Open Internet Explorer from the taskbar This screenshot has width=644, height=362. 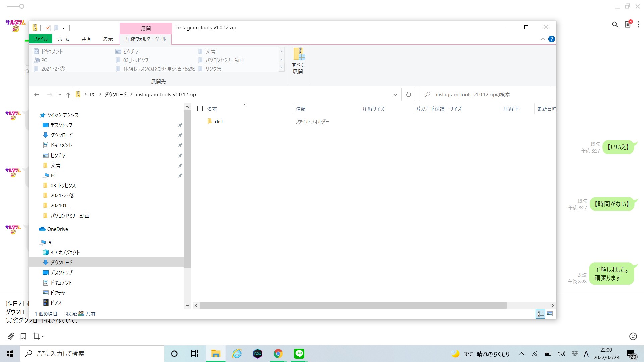coord(237,354)
